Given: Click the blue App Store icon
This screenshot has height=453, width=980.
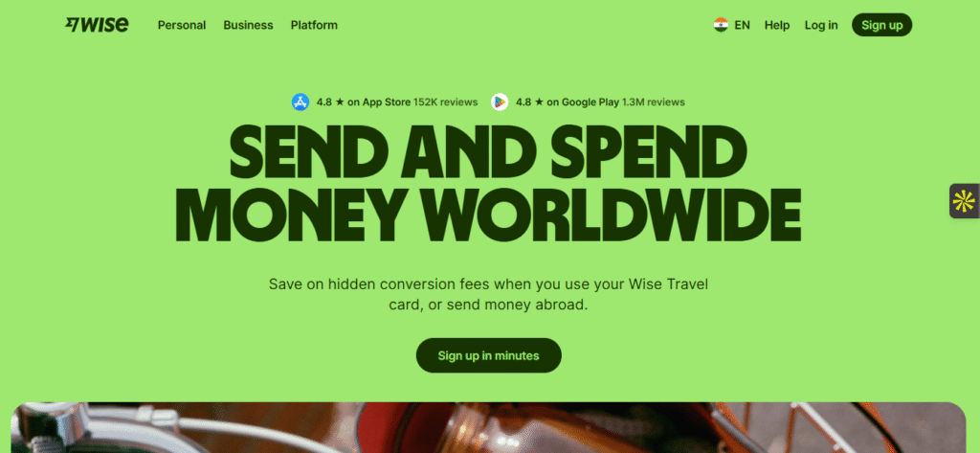Looking at the screenshot, I should (x=301, y=102).
